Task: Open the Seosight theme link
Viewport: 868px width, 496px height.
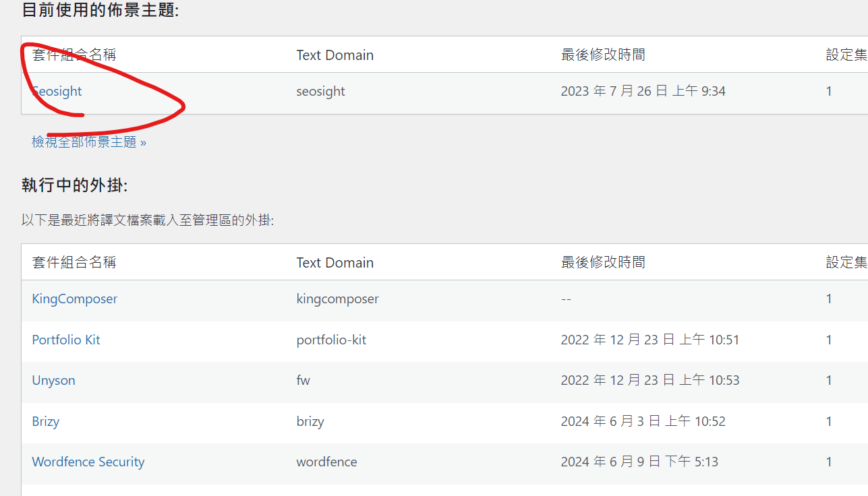Action: [57, 92]
